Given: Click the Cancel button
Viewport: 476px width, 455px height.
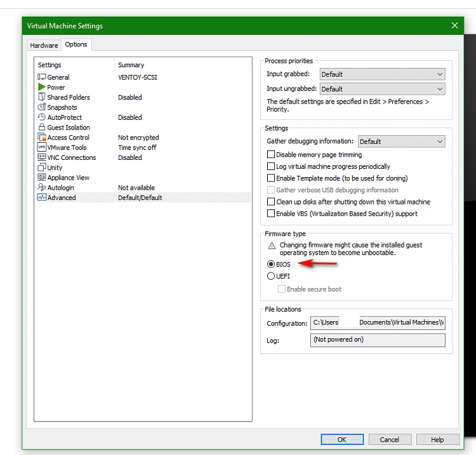Looking at the screenshot, I should [x=390, y=439].
